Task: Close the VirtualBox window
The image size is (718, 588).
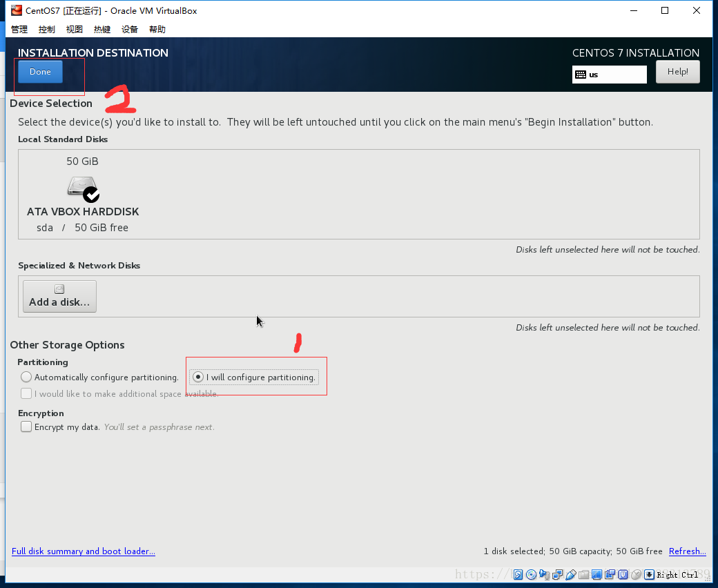Action: pos(697,10)
